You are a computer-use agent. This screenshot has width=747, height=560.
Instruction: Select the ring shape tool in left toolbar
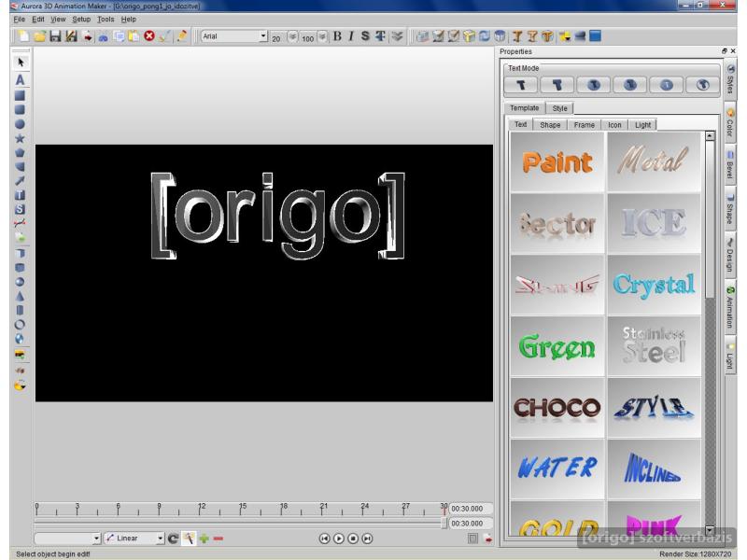pyautogui.click(x=20, y=325)
